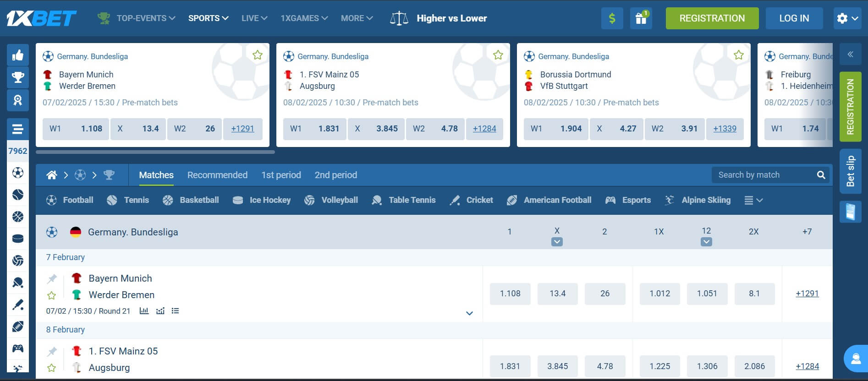Open the live chat support bubble
This screenshot has height=381, width=868.
tap(855, 359)
